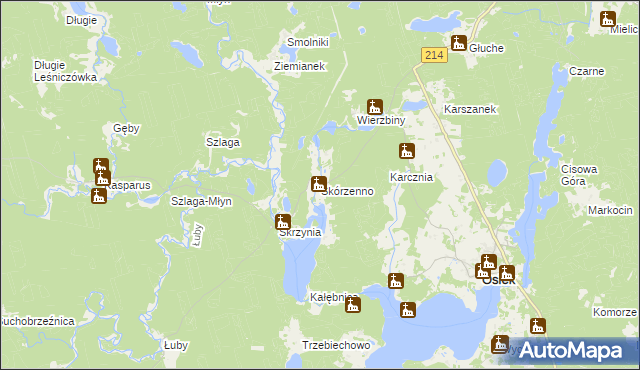Select the Skórzenno village label
This screenshot has height=370, width=640.
(x=347, y=191)
